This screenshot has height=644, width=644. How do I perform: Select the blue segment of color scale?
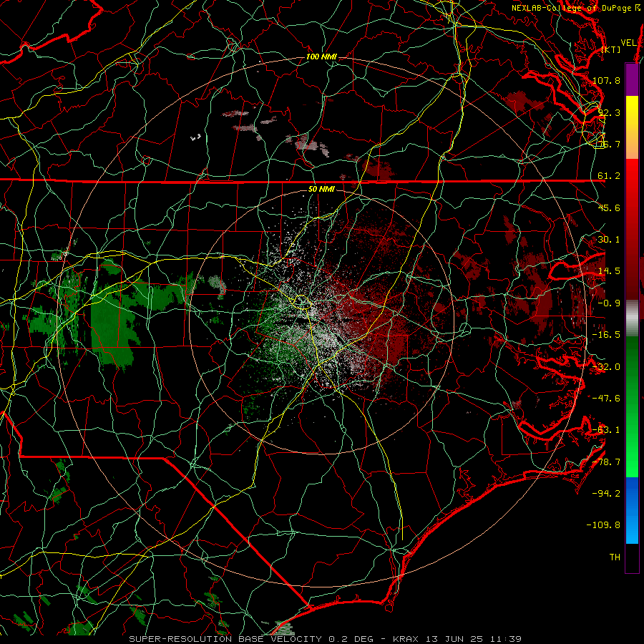[x=632, y=510]
